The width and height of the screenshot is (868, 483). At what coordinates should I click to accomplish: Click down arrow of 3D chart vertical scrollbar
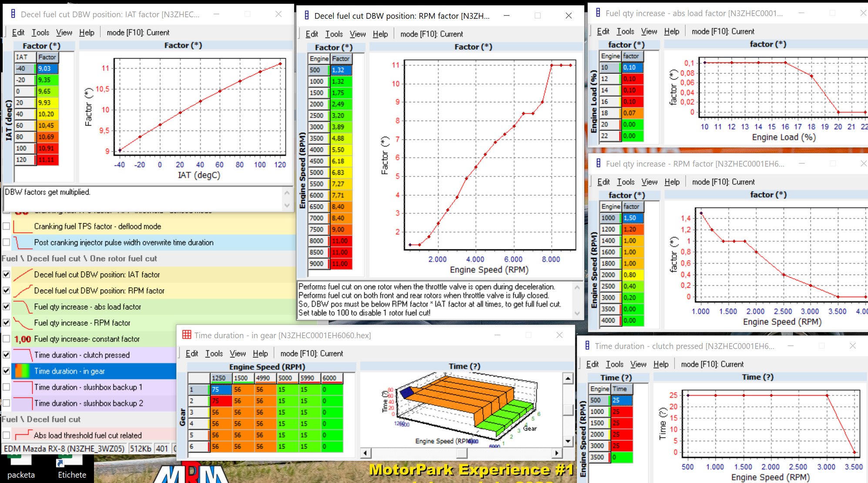click(568, 441)
